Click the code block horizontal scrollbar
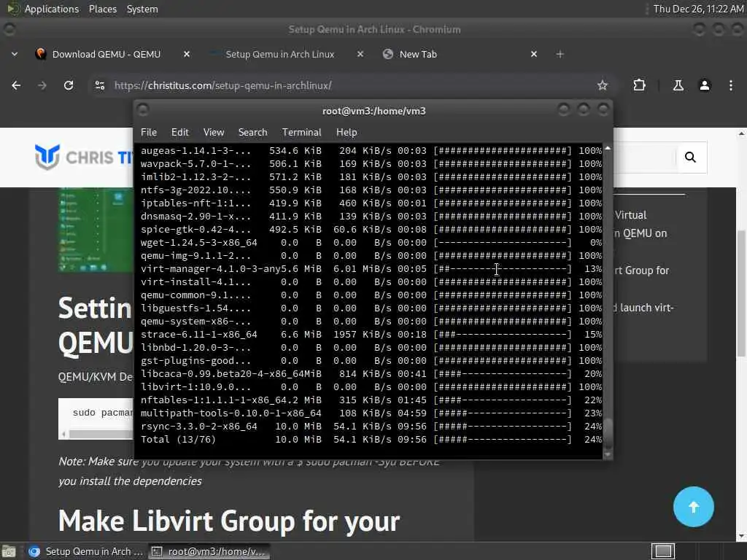This screenshot has width=747, height=560. [x=101, y=435]
